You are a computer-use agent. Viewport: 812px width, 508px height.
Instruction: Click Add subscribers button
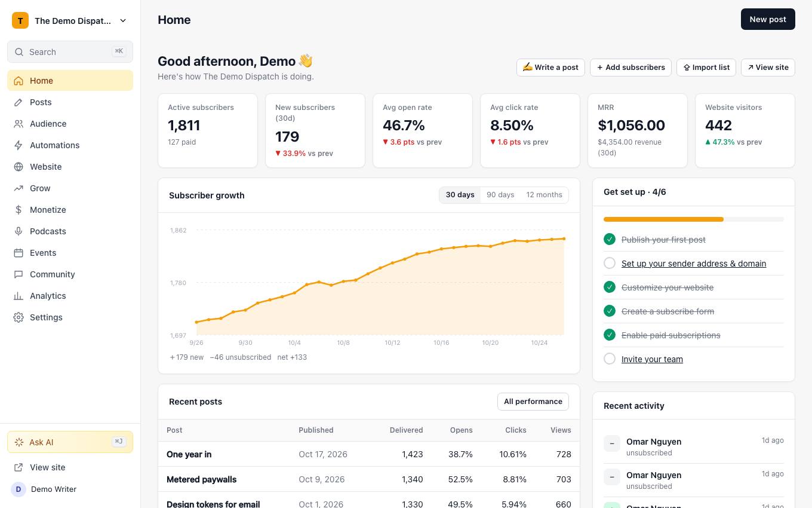(x=630, y=68)
